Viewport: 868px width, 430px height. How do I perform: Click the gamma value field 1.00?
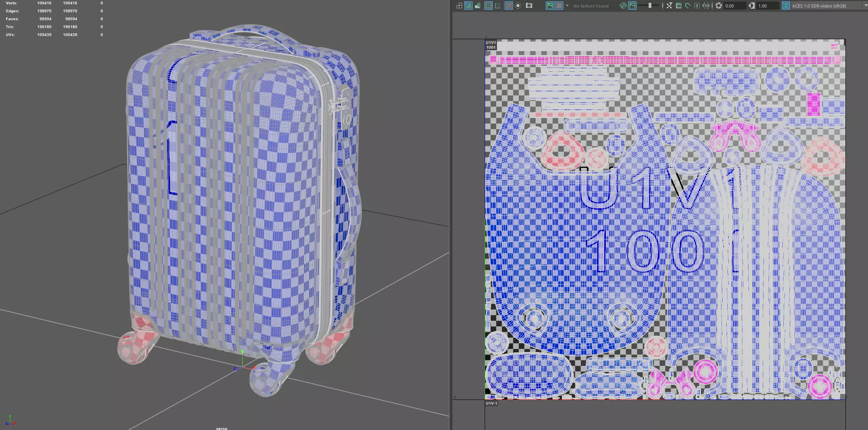pos(768,6)
